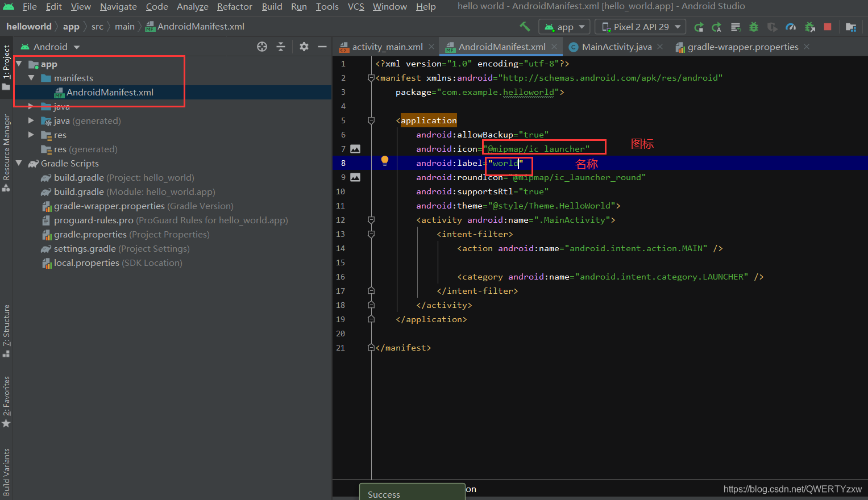Select AndroidManifest.xml in project tree

coord(110,92)
